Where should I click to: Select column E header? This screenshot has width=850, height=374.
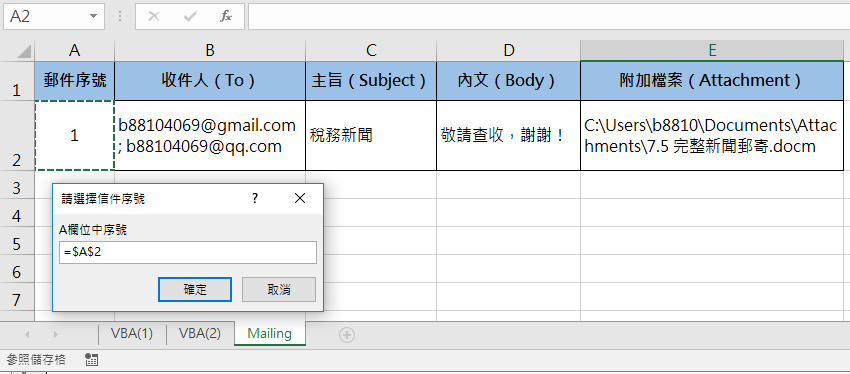[x=712, y=50]
